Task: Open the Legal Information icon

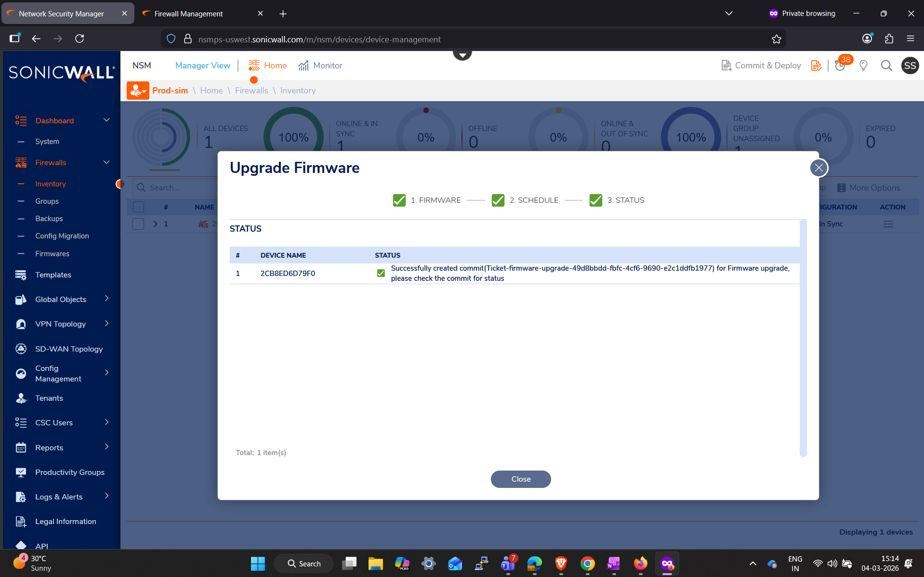Action: point(21,522)
